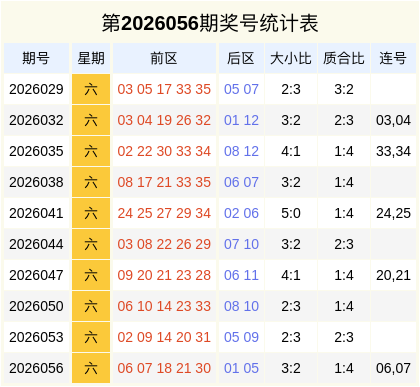Select issue number 2026047

point(36,275)
